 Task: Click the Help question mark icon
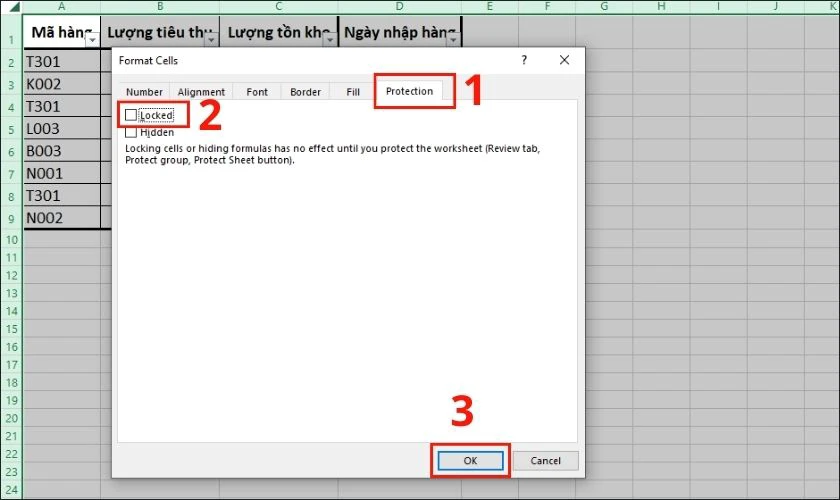coord(524,60)
